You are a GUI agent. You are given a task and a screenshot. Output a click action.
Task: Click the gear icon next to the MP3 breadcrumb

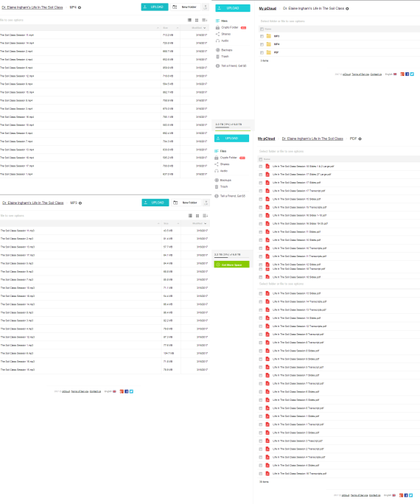pyautogui.click(x=80, y=203)
